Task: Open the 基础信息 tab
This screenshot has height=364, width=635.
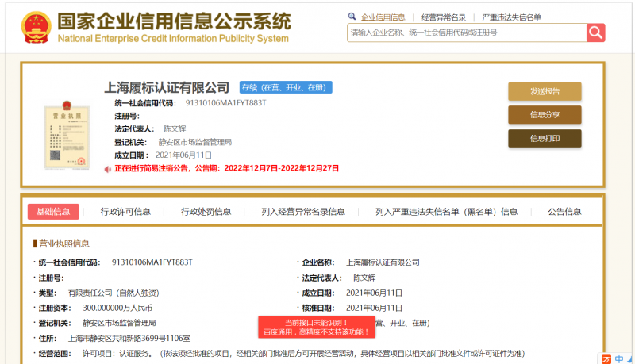Action: click(53, 212)
